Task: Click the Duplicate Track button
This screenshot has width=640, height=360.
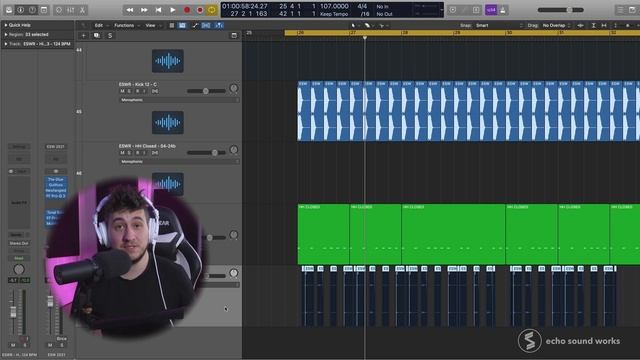Action: pyautogui.click(x=97, y=36)
